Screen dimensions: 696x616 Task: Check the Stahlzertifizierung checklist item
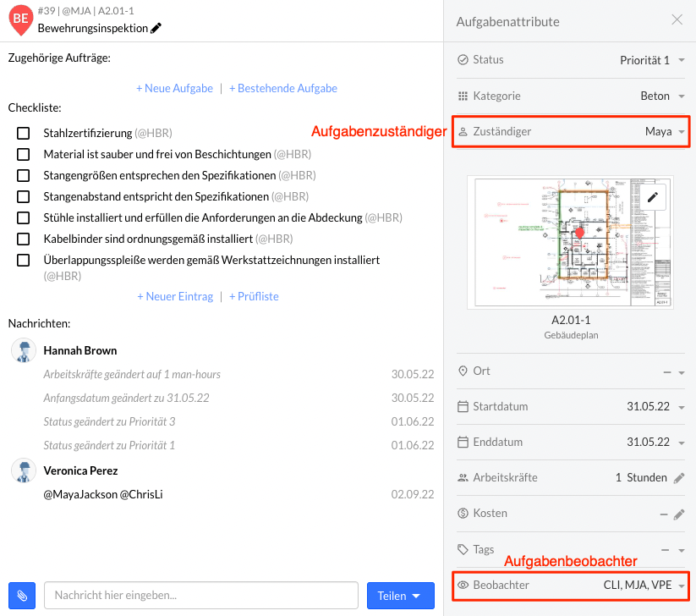(x=24, y=133)
